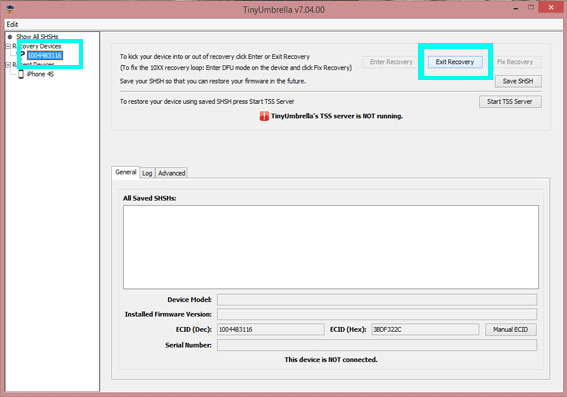Click 'This device is NOT connected.' status text
This screenshot has height=397, width=567.
(x=331, y=360)
